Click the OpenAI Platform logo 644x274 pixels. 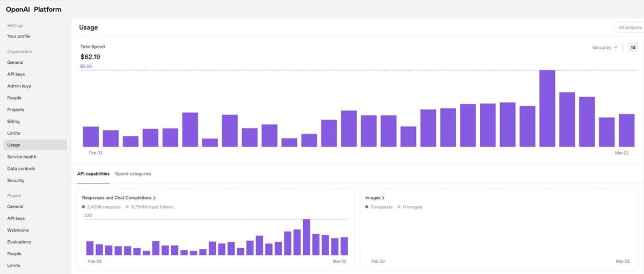pyautogui.click(x=33, y=9)
